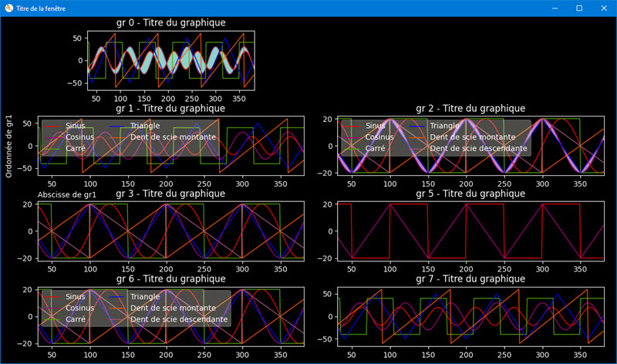Click the 'gr 0 - Titre du graphique' title
Image resolution: width=617 pixels, height=364 pixels.
tap(170, 22)
